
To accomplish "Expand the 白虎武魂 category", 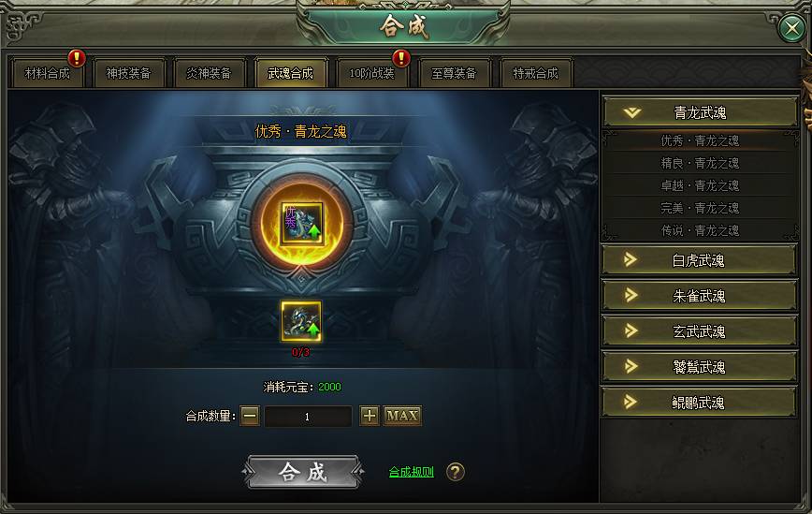I will (x=699, y=260).
